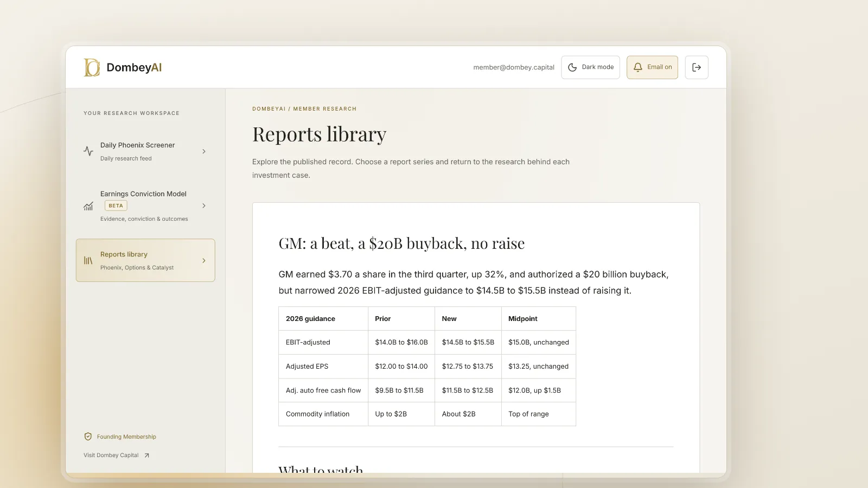This screenshot has width=868, height=488.
Task: Expand Earnings Conviction Model chevron
Action: (x=204, y=206)
